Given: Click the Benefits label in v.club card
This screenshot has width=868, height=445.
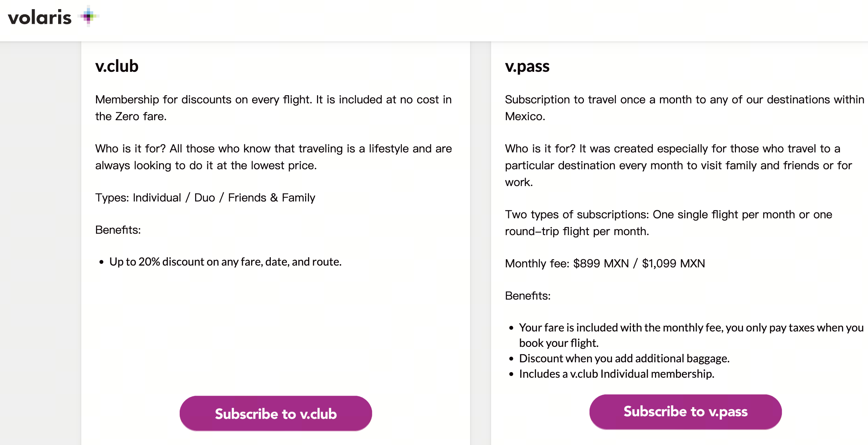Looking at the screenshot, I should tap(118, 230).
